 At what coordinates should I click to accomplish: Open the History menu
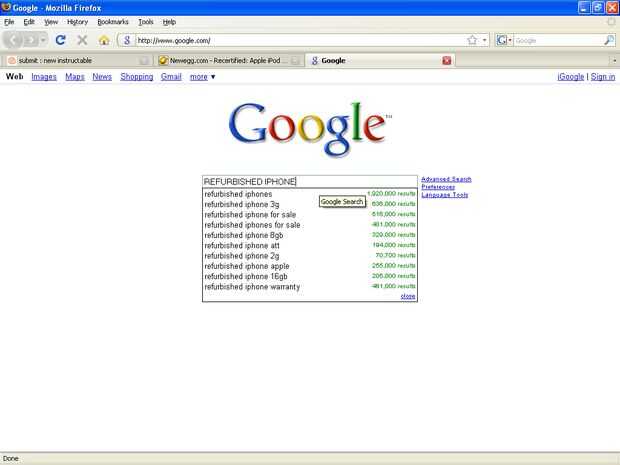pyautogui.click(x=77, y=22)
